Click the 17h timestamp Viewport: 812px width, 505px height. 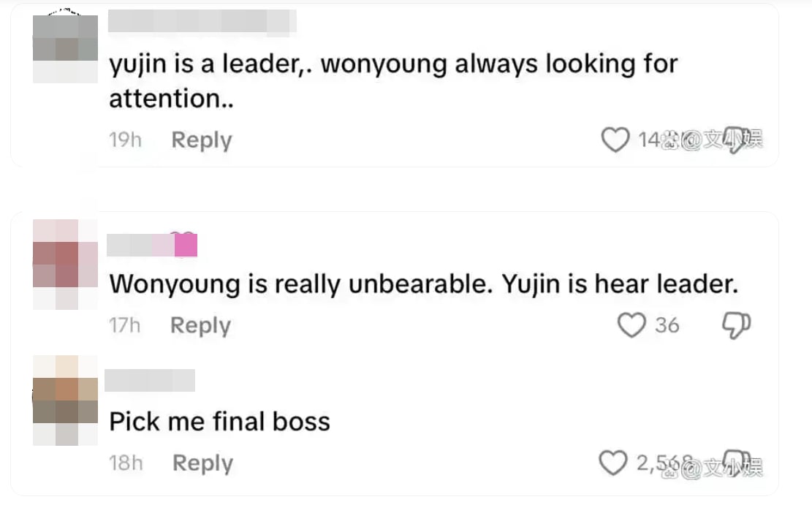(x=124, y=325)
